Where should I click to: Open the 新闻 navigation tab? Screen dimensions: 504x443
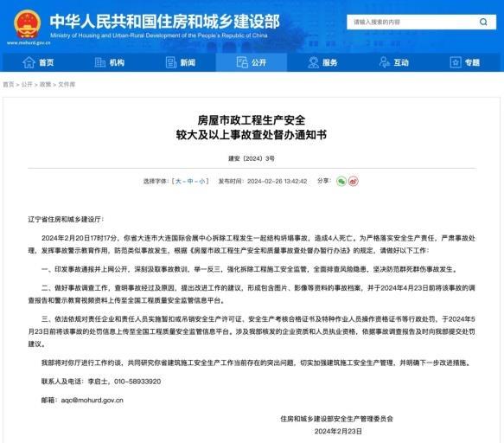pyautogui.click(x=181, y=62)
